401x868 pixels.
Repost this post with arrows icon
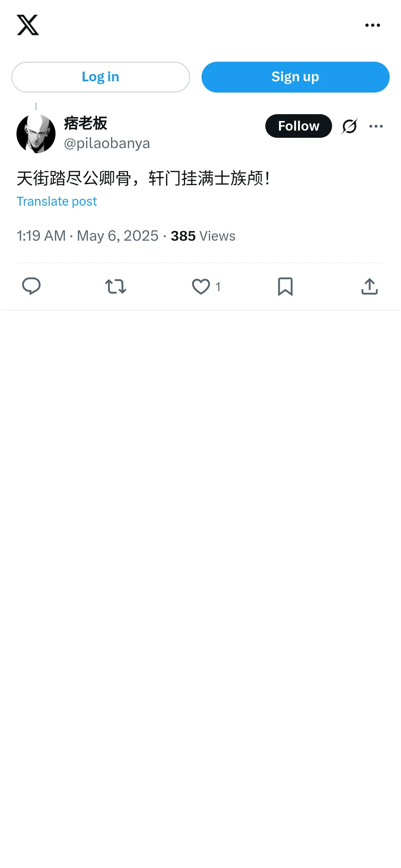pos(116,286)
